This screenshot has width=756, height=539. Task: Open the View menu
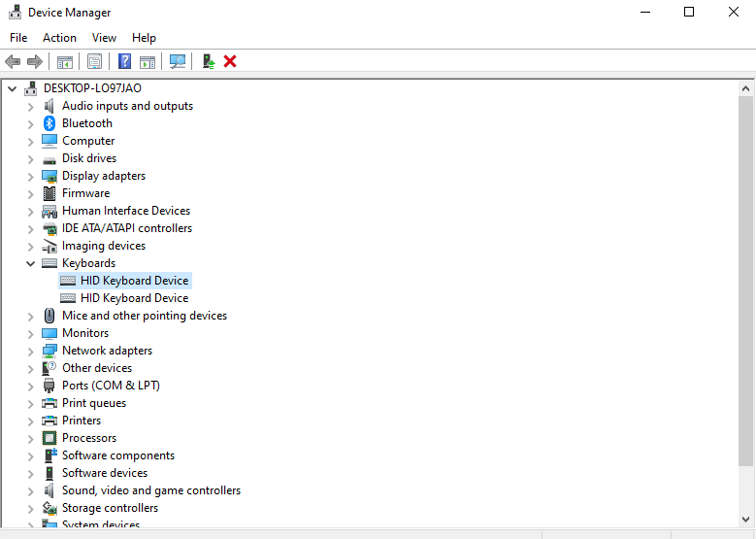[x=104, y=38]
